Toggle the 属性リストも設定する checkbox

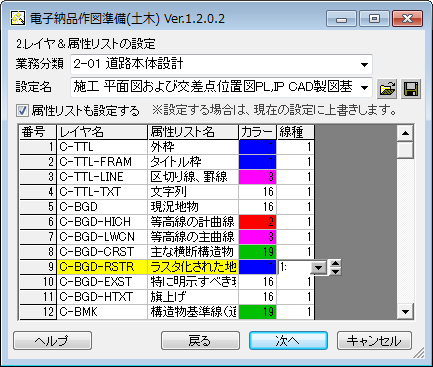tap(22, 111)
